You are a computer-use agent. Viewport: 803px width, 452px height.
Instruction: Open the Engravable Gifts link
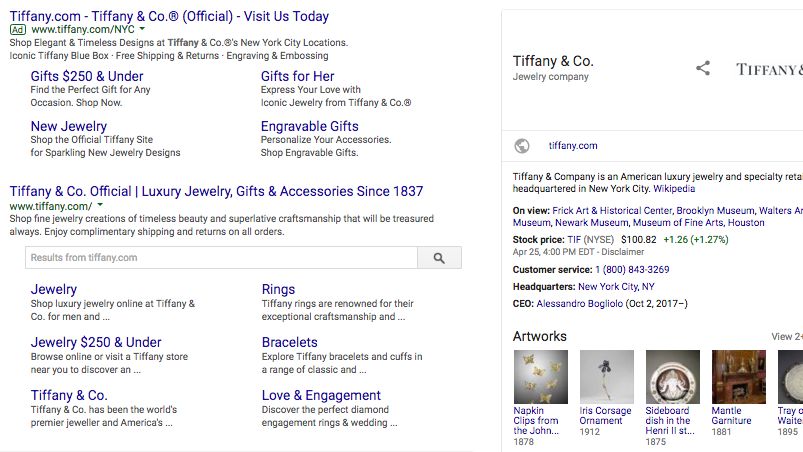[309, 126]
